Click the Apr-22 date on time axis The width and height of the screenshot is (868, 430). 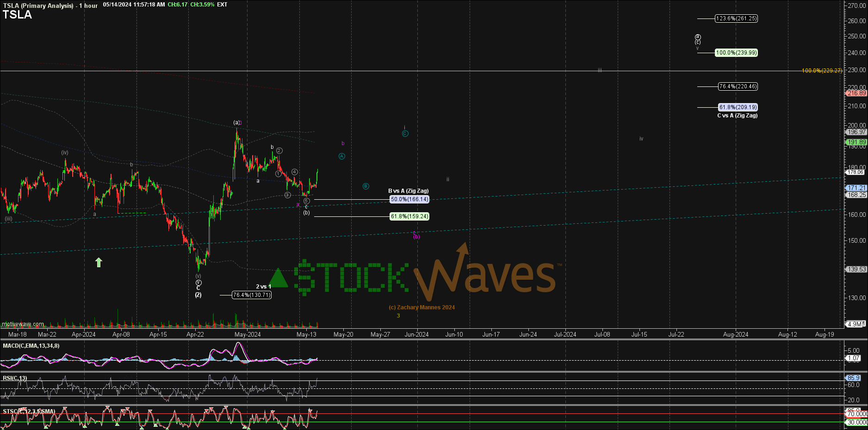tap(195, 334)
